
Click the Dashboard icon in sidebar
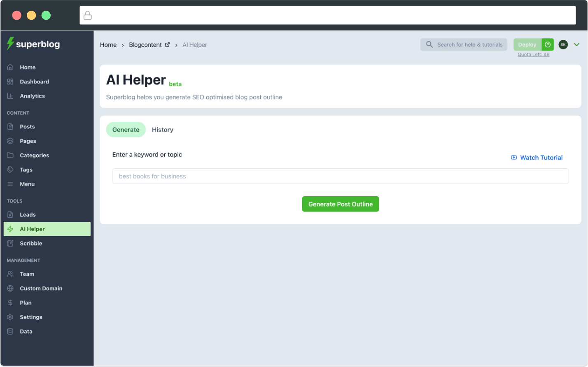[x=11, y=81]
